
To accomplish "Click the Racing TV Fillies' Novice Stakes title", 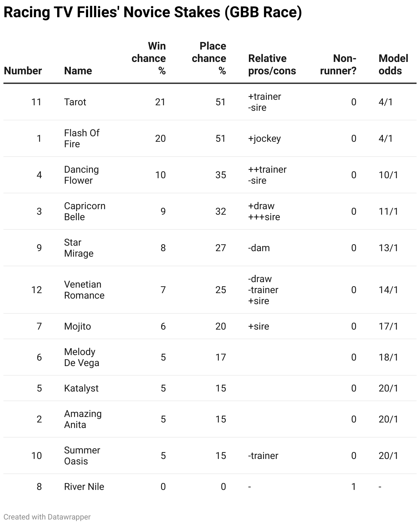I will [153, 12].
